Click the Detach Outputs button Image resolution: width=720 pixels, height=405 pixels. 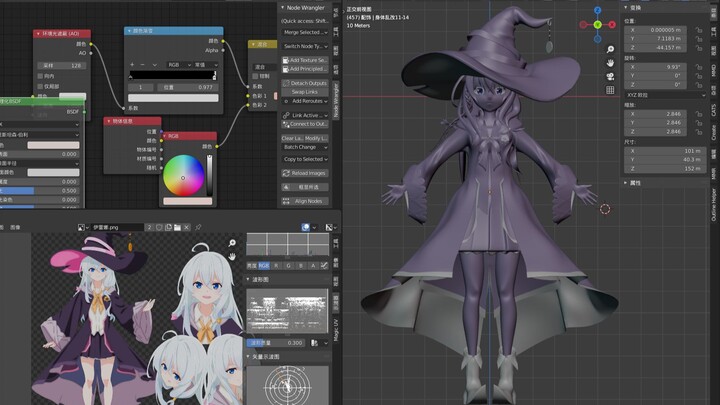(305, 83)
